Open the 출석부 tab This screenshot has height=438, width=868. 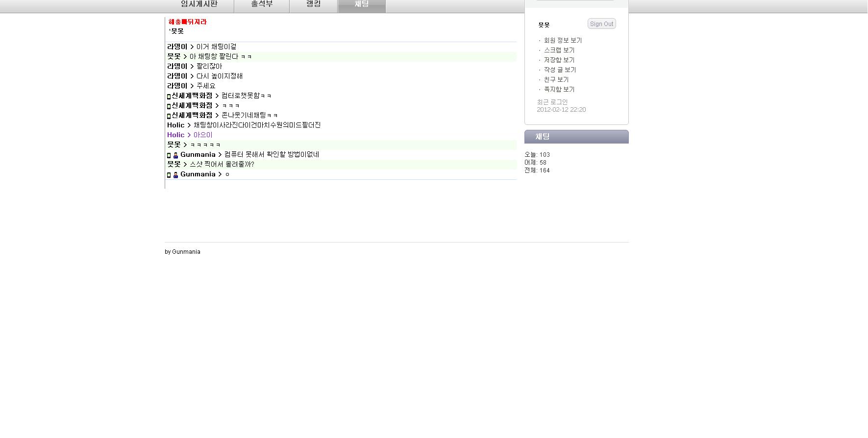pyautogui.click(x=262, y=4)
